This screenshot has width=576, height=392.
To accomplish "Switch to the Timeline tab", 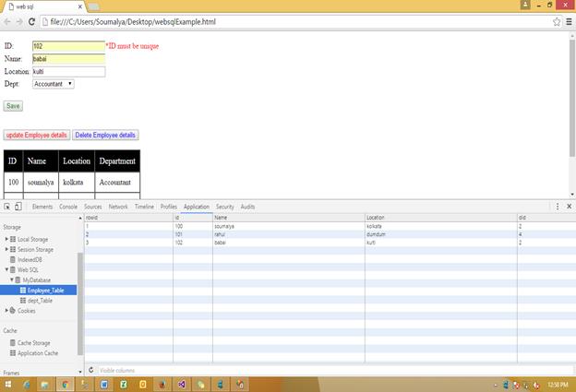I will pos(144,207).
